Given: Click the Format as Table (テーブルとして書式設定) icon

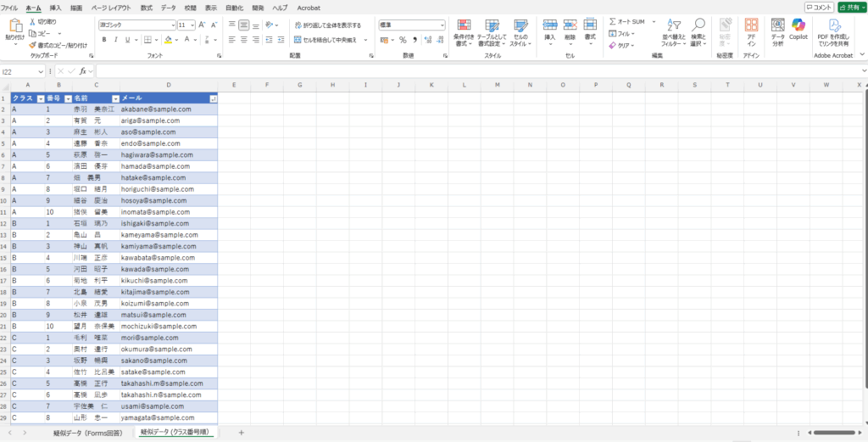Looking at the screenshot, I should 492,25.
